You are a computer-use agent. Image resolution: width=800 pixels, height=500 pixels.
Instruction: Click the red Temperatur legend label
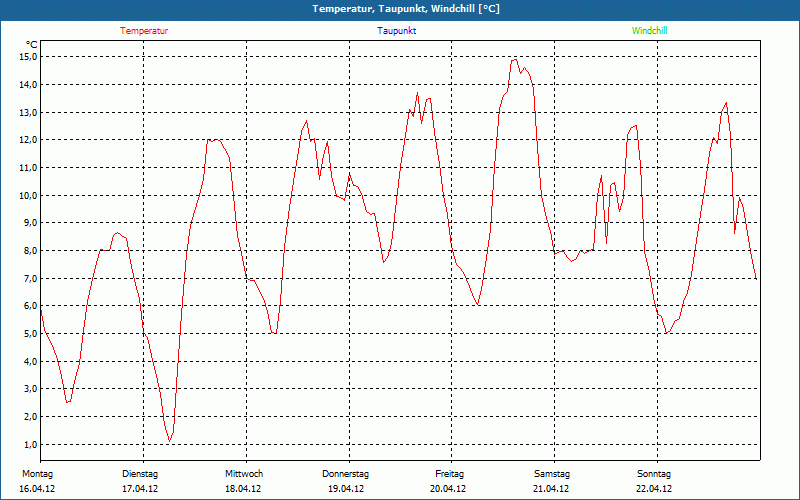pos(144,31)
